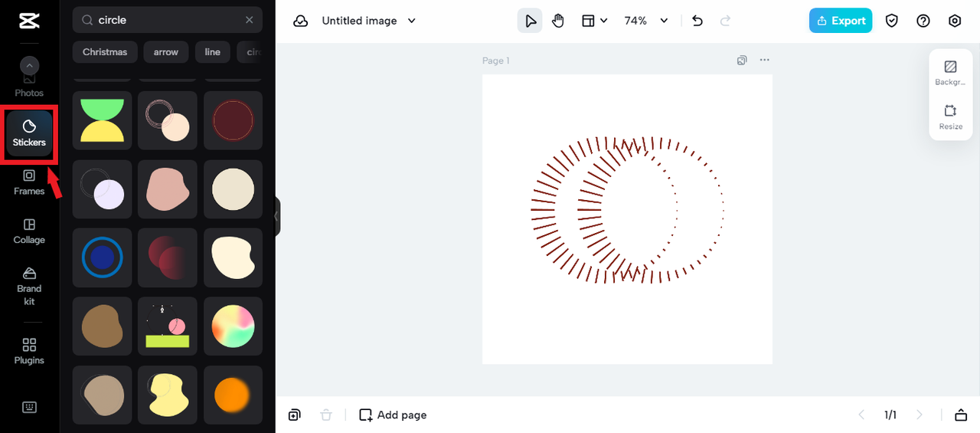
Task: Switch to the Collage tab
Action: point(29,231)
